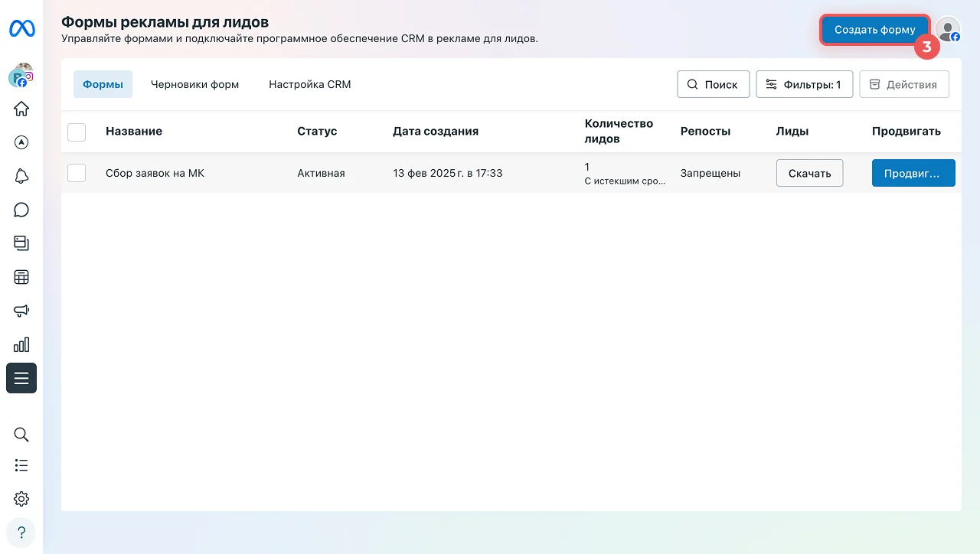Image resolution: width=980 pixels, height=554 pixels.
Task: Open the Home icon in sidebar
Action: [21, 109]
